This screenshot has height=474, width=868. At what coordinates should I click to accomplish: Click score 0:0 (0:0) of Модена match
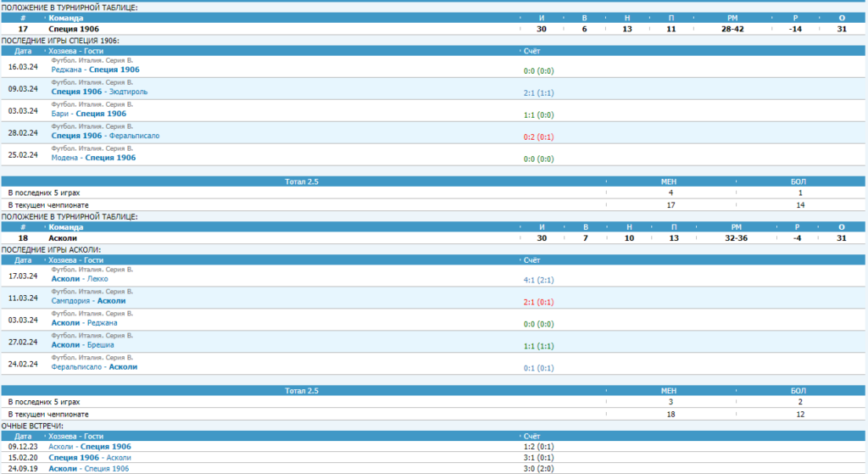tap(538, 159)
